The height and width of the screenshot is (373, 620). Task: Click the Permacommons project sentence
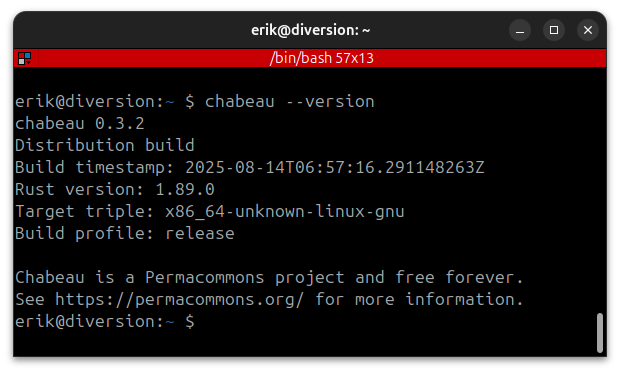[x=269, y=277]
